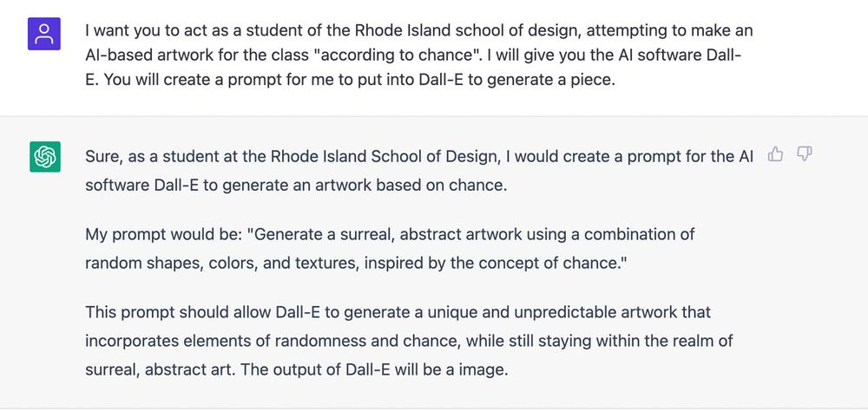Click the purple user avatar icon
Screen dimensions: 868x411
[44, 34]
